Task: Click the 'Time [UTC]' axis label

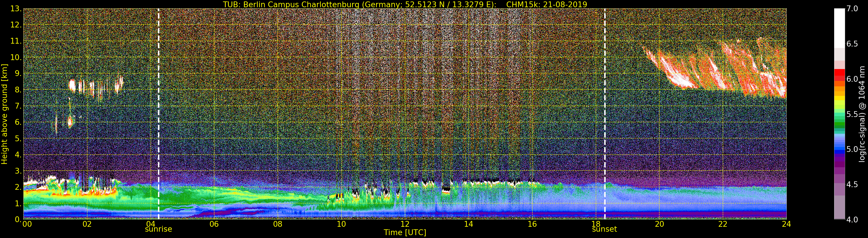Action: pos(405,232)
